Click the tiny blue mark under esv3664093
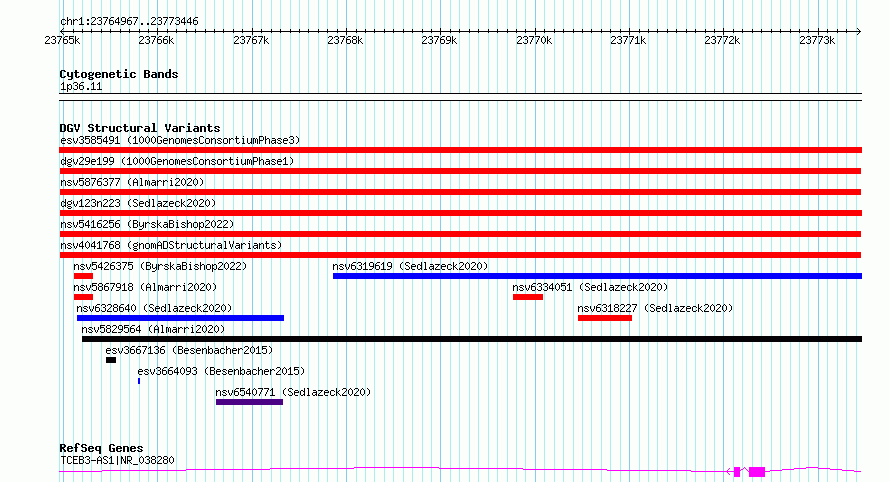Image resolution: width=890 pixels, height=482 pixels. point(139,381)
